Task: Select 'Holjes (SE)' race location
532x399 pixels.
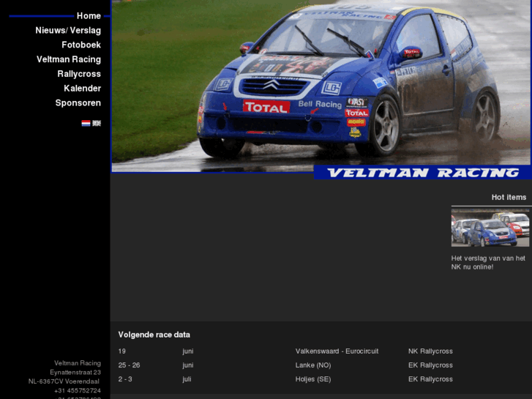Action: [x=313, y=379]
